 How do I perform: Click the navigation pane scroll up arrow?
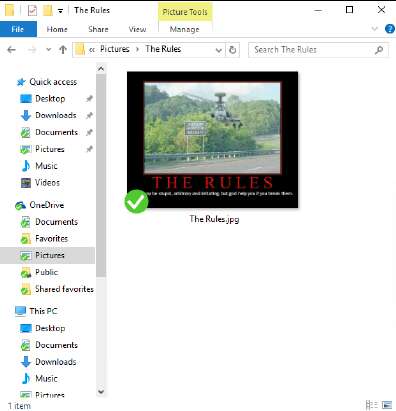coord(101,69)
